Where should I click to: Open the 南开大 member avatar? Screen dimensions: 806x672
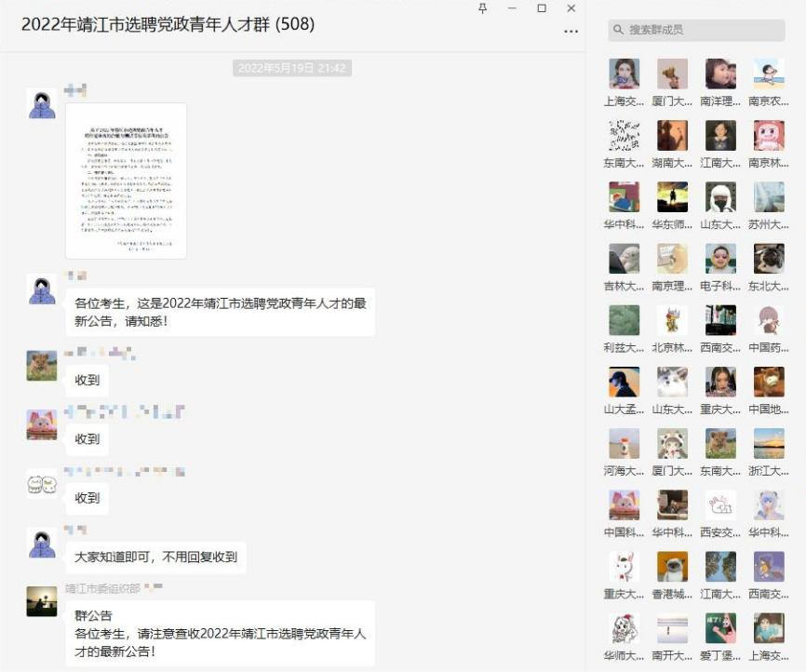tap(672, 627)
